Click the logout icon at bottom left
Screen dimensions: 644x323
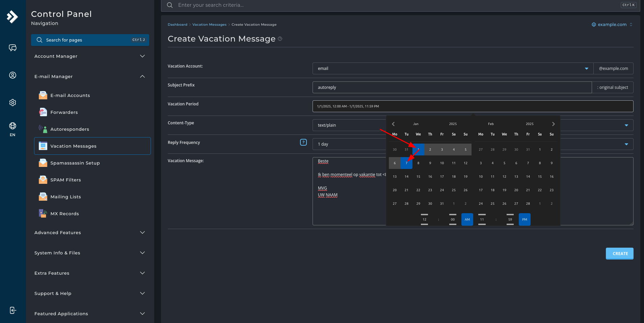click(x=12, y=310)
